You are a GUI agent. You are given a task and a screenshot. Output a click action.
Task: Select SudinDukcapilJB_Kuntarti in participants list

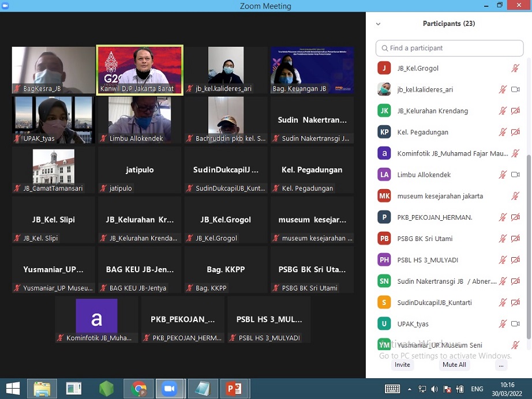(434, 303)
